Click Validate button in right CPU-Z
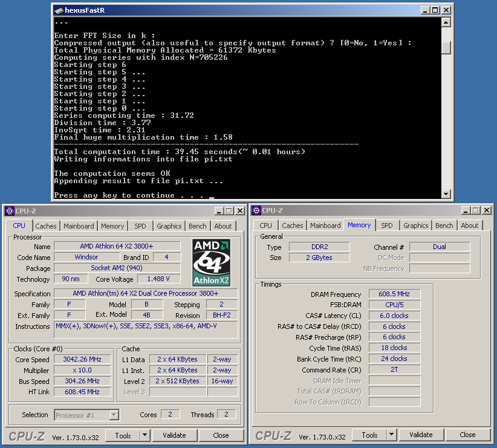497x448 pixels. pyautogui.click(x=421, y=435)
